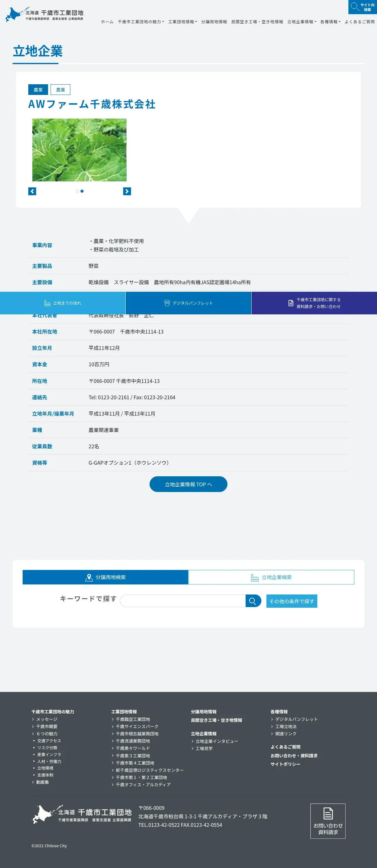
Task: Open footer link サイトポリシー
Action: [x=285, y=764]
